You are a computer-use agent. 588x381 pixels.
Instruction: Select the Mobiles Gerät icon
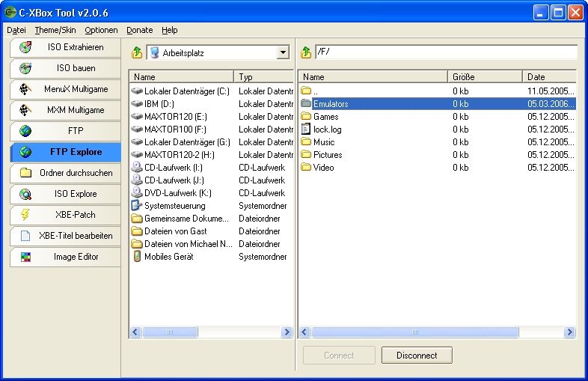(x=137, y=257)
